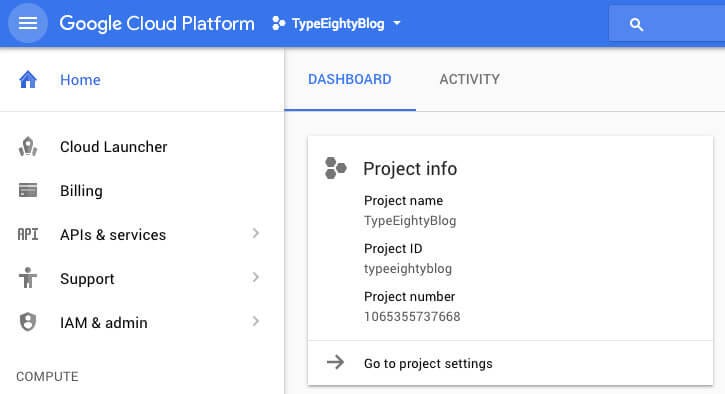Screen dimensions: 725x394
Task: Click the Home house icon
Action: (28, 80)
